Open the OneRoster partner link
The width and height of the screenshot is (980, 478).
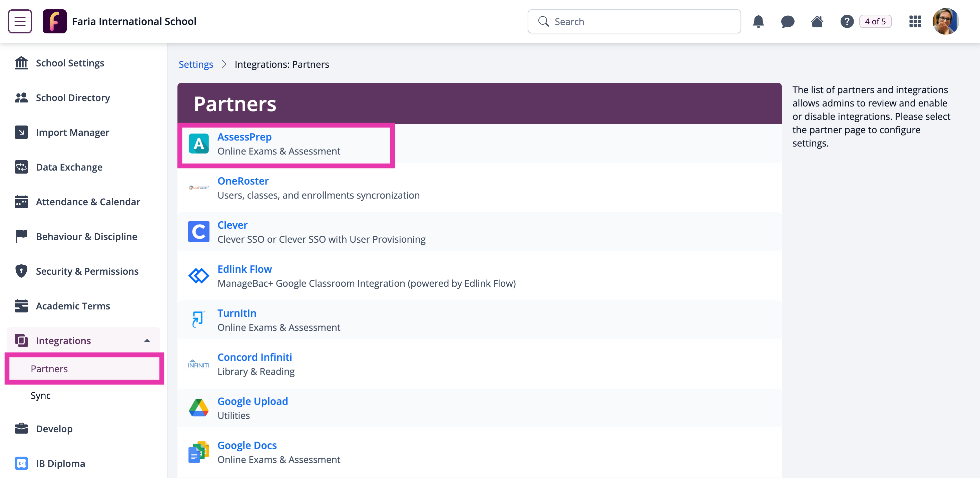click(x=243, y=181)
